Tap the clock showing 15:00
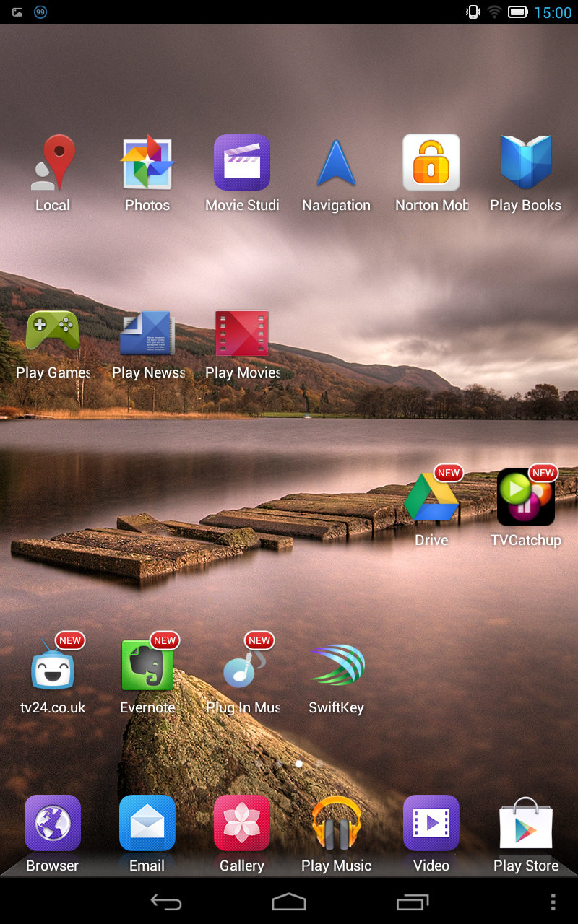 click(x=553, y=12)
